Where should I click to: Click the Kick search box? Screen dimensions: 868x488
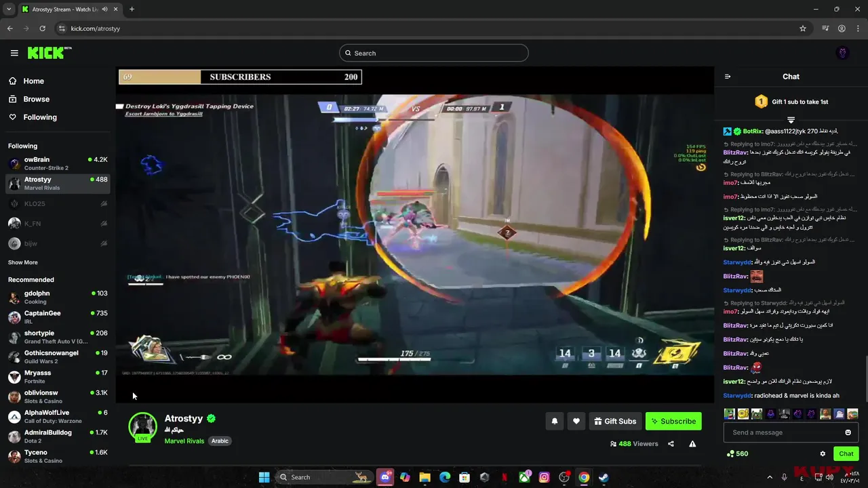click(x=434, y=53)
